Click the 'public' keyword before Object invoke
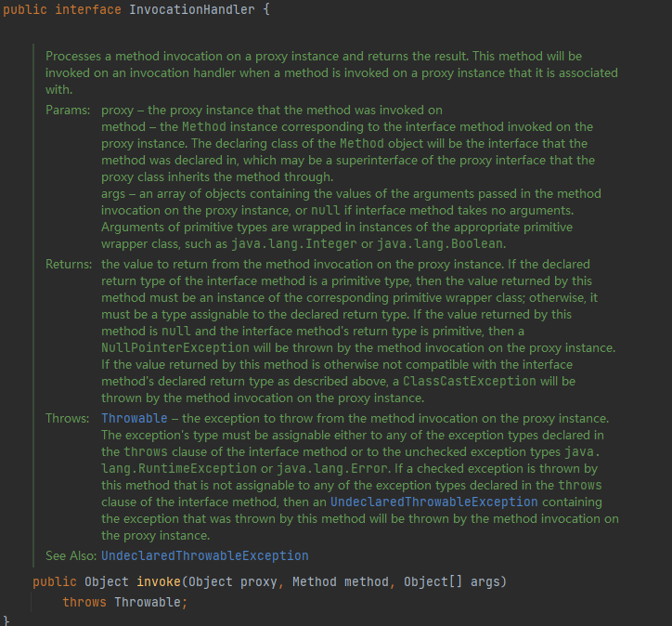 click(55, 581)
